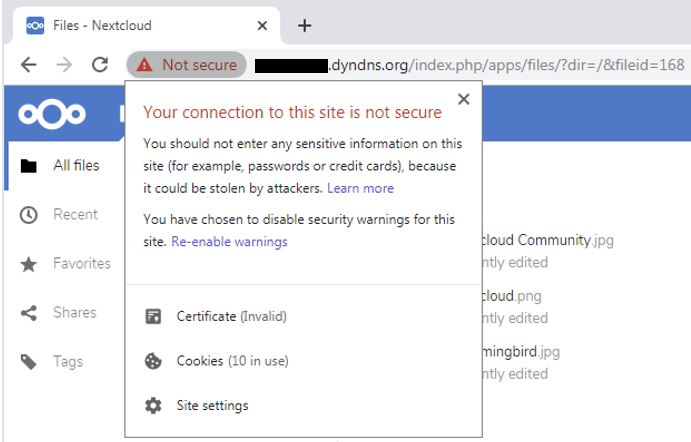The height and width of the screenshot is (442, 691).
Task: Click the Shares icon in sidebar
Action: point(29,313)
